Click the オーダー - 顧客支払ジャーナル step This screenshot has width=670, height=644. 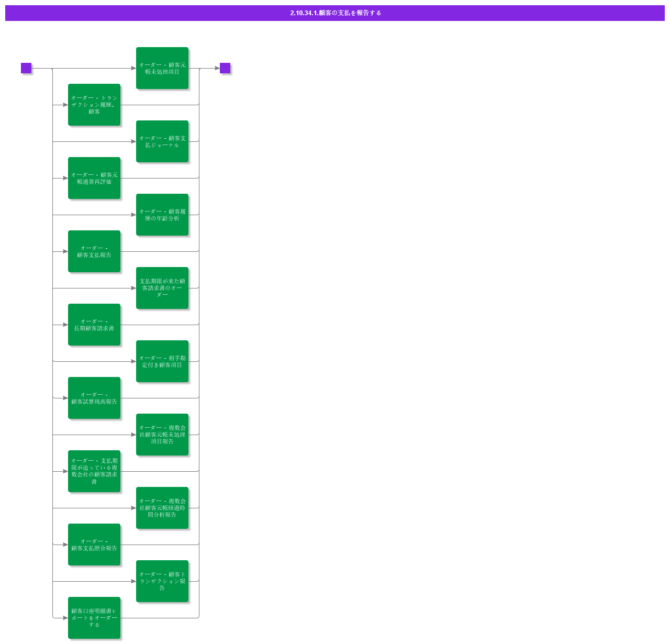click(162, 141)
